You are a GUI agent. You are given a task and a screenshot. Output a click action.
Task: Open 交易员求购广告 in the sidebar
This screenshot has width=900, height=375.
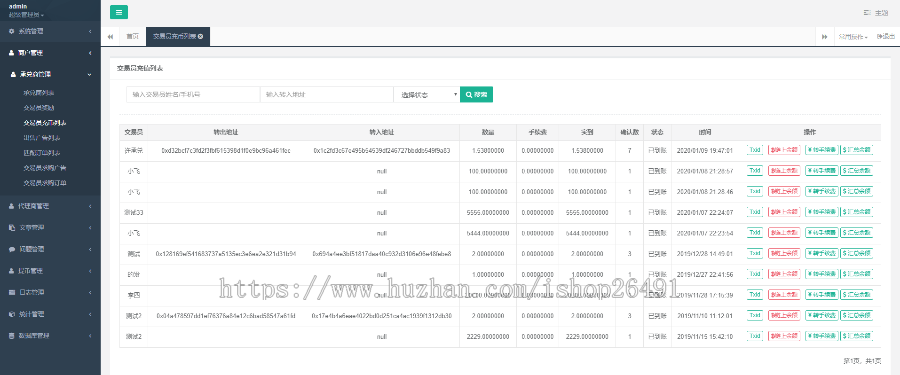click(x=45, y=168)
